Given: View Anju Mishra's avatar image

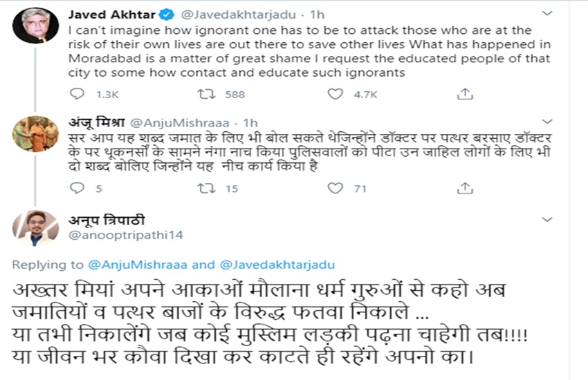Looking at the screenshot, I should click(x=35, y=133).
